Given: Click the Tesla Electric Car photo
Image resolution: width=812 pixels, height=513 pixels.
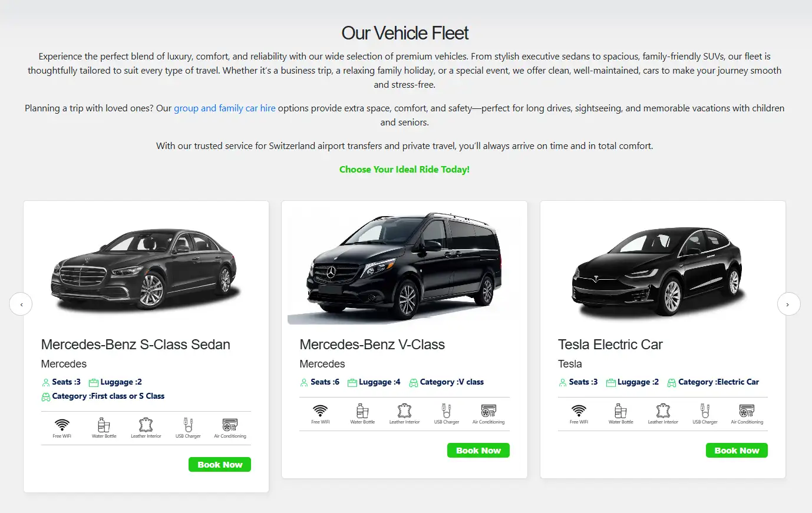Looking at the screenshot, I should pos(657,271).
